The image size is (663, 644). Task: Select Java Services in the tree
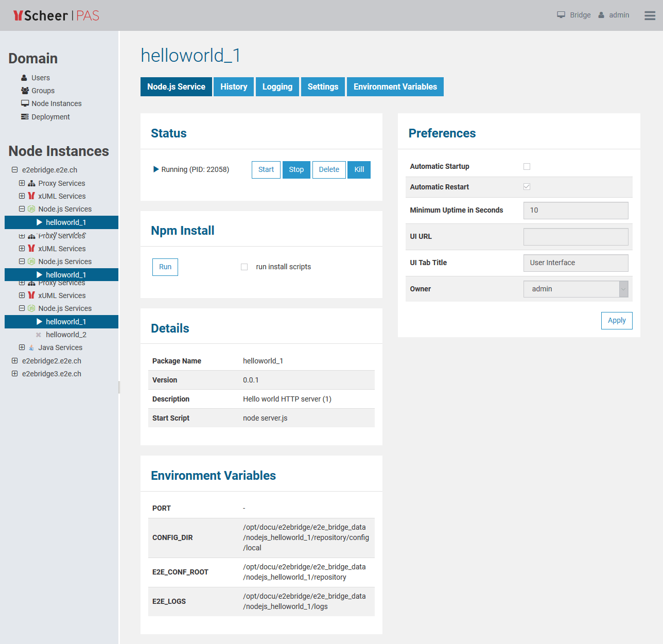[60, 347]
